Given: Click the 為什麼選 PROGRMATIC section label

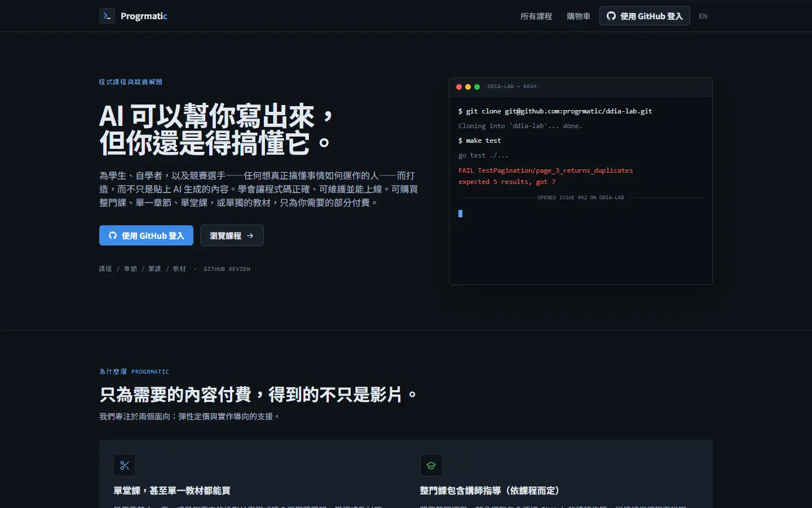Looking at the screenshot, I should 134,371.
